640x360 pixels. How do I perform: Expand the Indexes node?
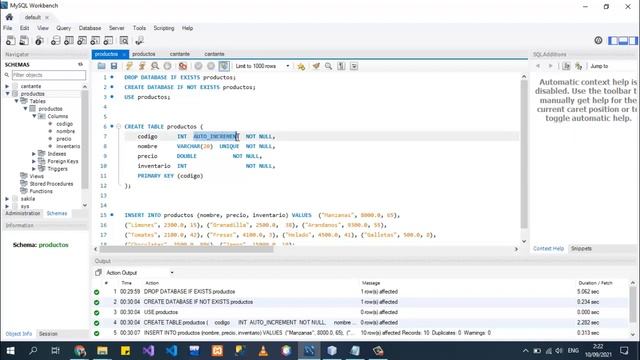pos(34,154)
